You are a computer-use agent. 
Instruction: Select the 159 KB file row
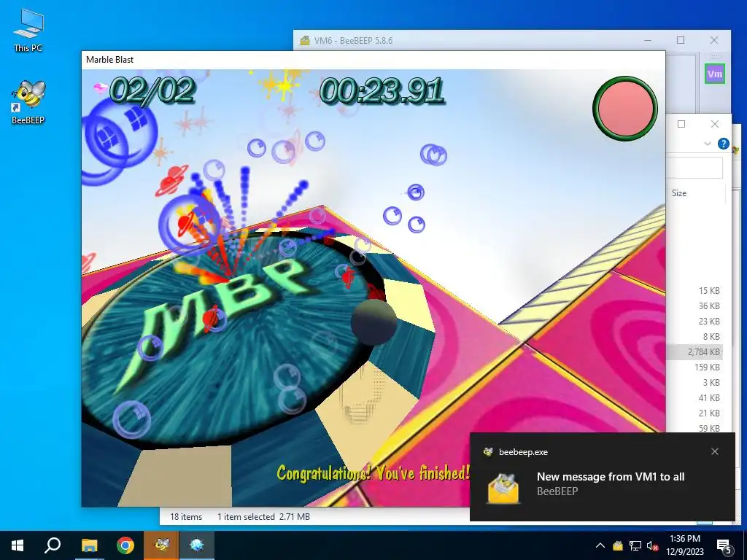[695, 367]
